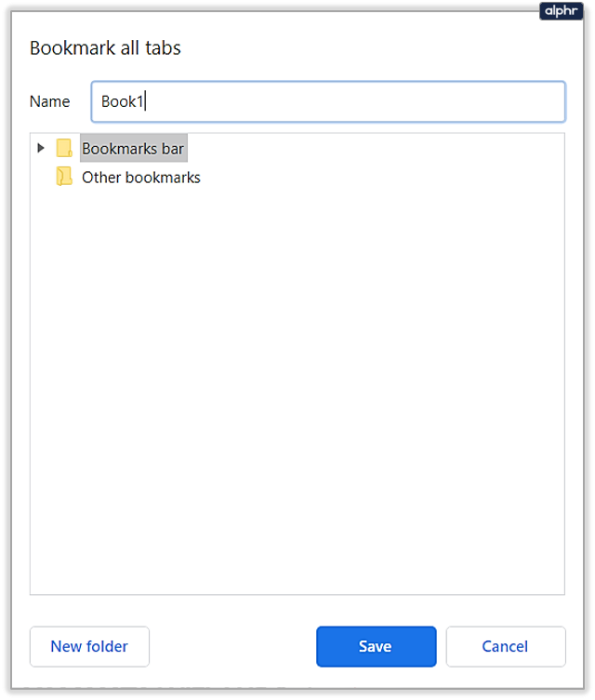Click the New folder button
Image resolution: width=595 pixels, height=700 pixels.
(x=89, y=646)
